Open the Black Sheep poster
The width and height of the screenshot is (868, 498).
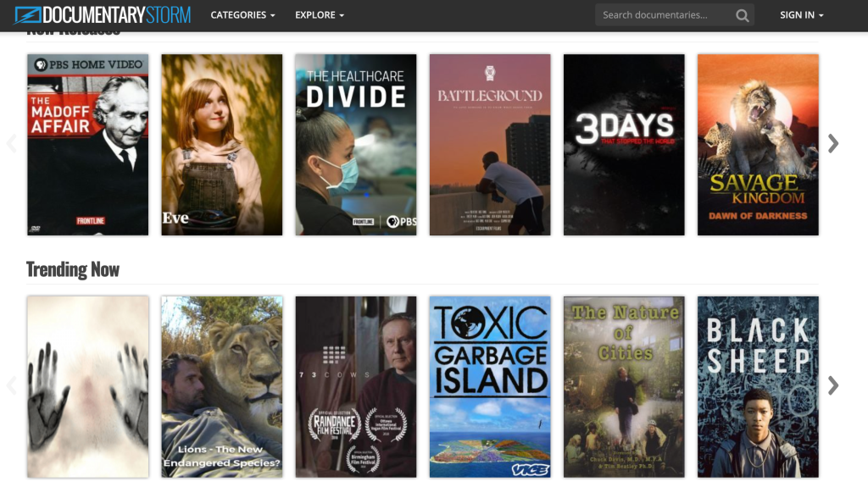758,387
